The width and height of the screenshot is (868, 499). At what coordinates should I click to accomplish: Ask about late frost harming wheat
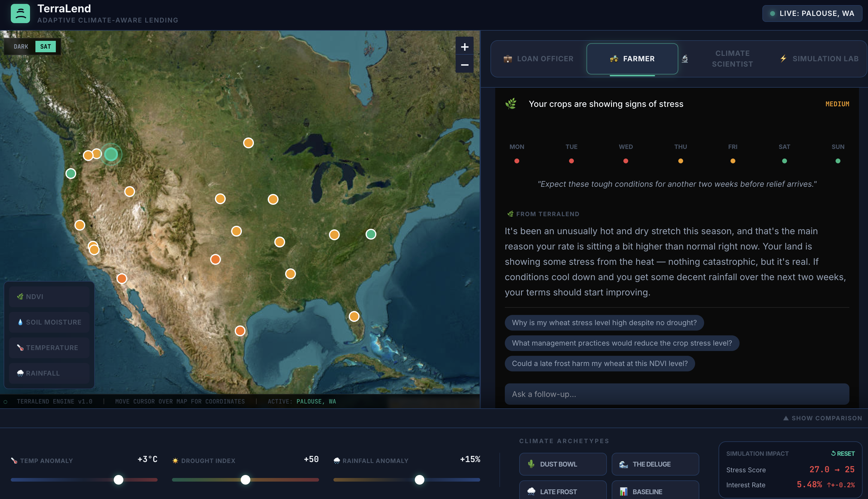pyautogui.click(x=599, y=363)
